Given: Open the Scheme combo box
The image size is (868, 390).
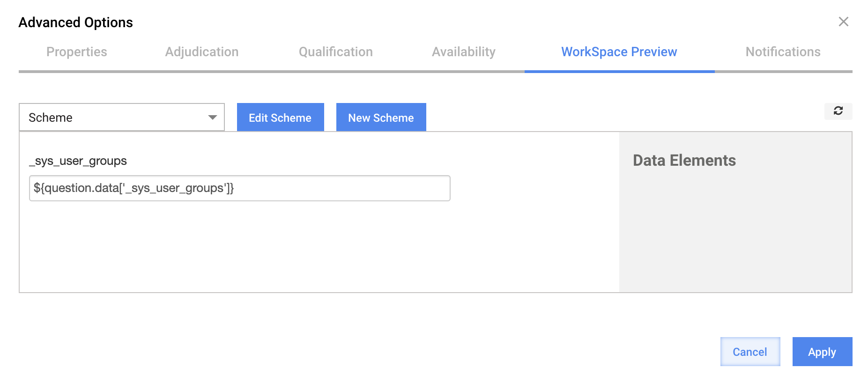Looking at the screenshot, I should click(122, 117).
